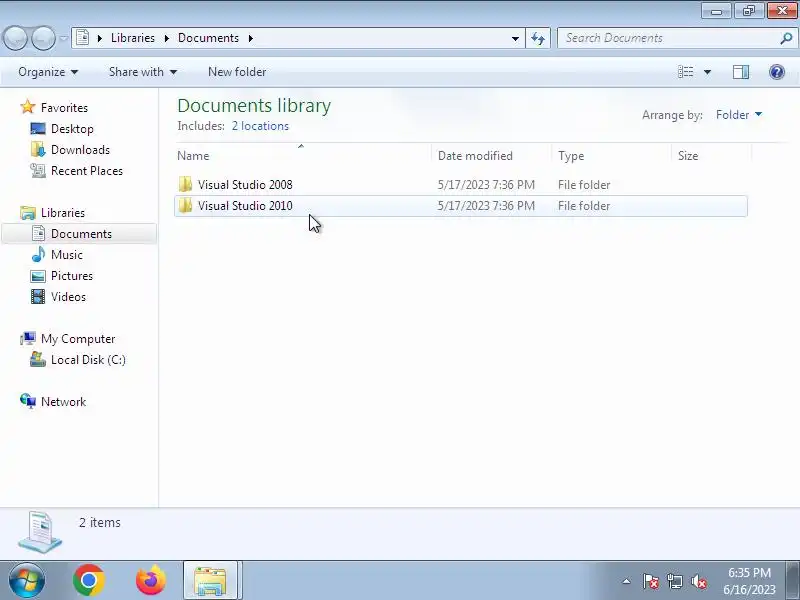Select the Visual Studio 2010 folder

coord(461,206)
